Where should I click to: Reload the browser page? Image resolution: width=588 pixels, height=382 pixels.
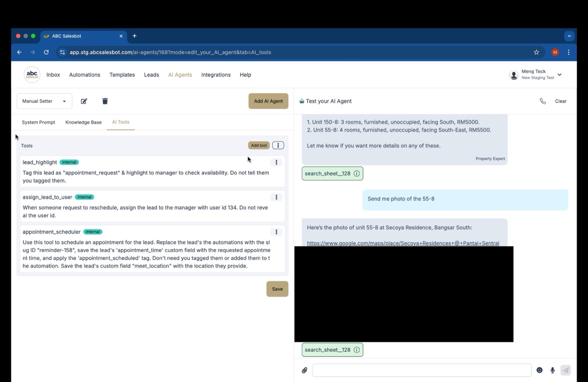46,52
